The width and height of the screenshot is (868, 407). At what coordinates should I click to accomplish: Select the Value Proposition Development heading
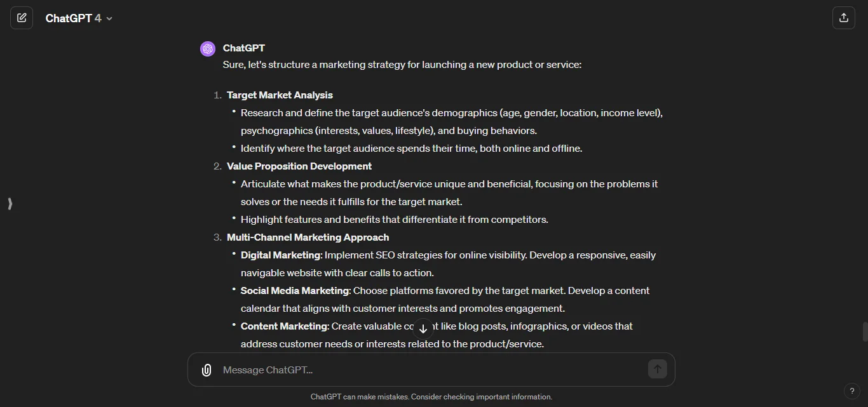tap(299, 166)
